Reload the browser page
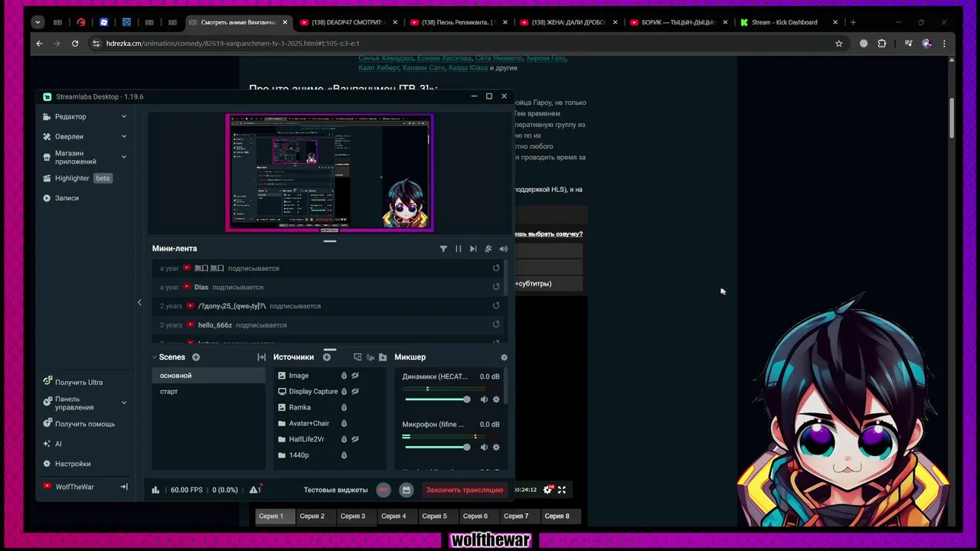The height and width of the screenshot is (551, 980). [x=75, y=44]
